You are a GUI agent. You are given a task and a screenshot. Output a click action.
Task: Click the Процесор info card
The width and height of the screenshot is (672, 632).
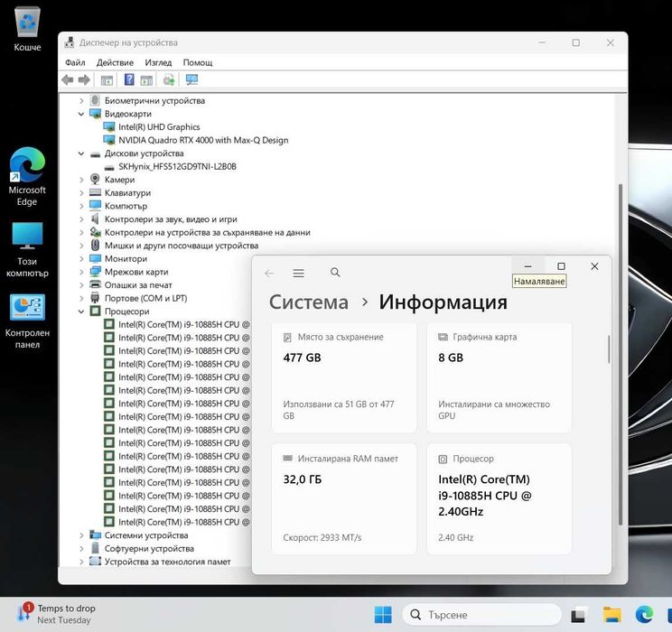(x=499, y=498)
